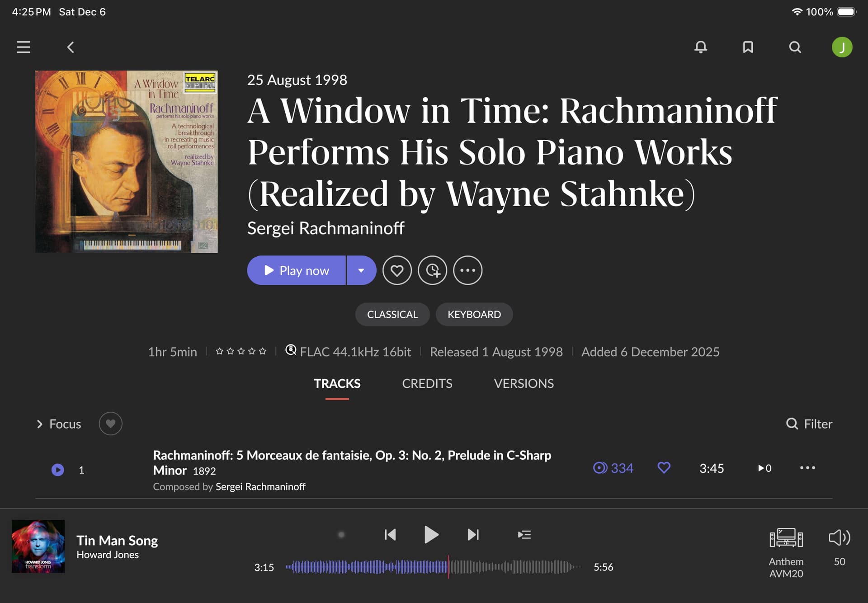The height and width of the screenshot is (603, 868).
Task: Seek within the Tin Man Song waveform
Action: tap(497, 567)
